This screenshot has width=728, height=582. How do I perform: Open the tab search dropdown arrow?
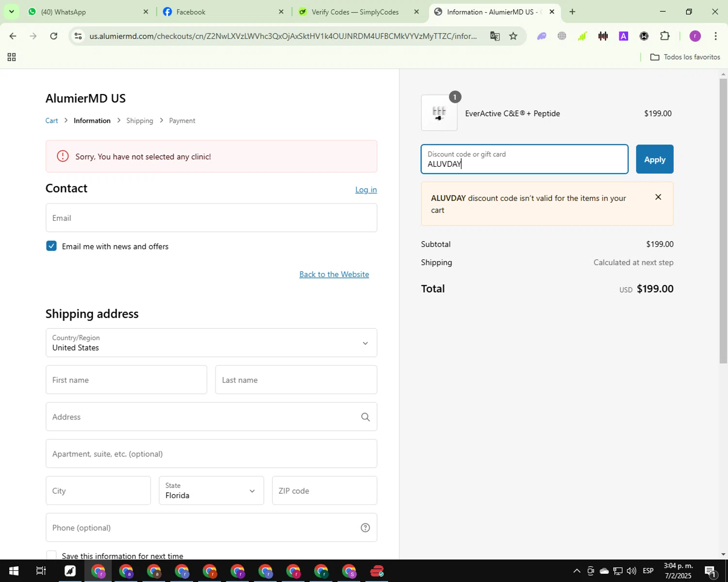pyautogui.click(x=11, y=12)
